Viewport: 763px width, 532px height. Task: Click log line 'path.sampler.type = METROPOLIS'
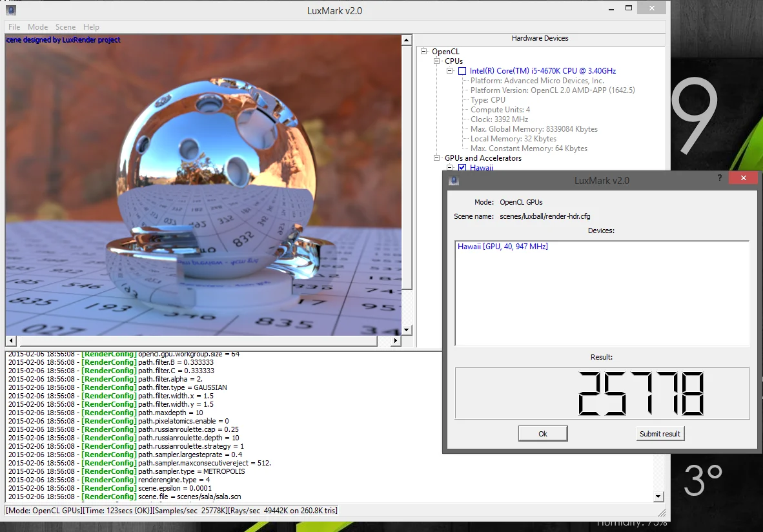[127, 471]
